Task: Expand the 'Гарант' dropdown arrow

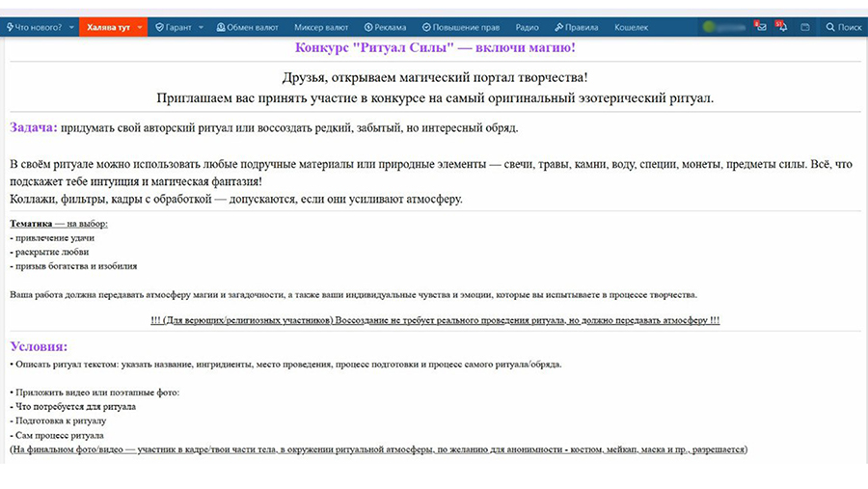Action: point(201,27)
